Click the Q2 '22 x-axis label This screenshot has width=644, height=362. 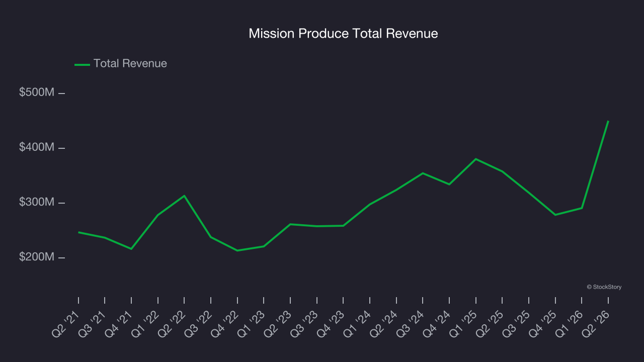(x=172, y=324)
